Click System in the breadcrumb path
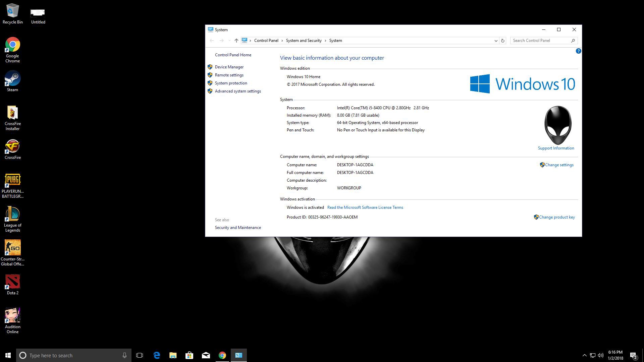The image size is (644, 362). pyautogui.click(x=335, y=41)
